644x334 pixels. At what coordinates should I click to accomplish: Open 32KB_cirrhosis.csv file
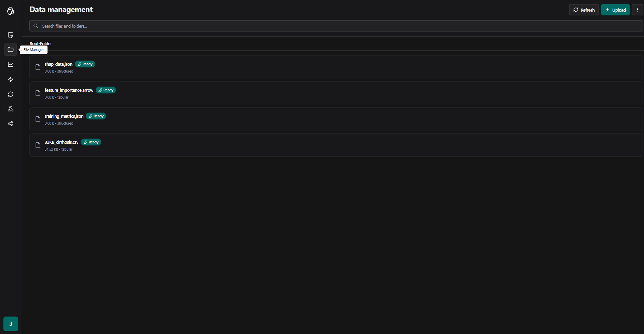click(x=336, y=145)
